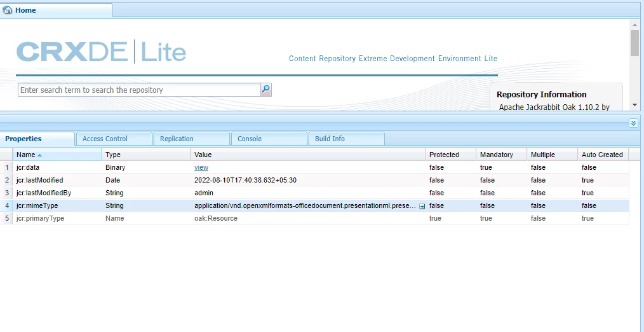Click row number 3 cell
The image size is (644, 332).
click(7, 193)
